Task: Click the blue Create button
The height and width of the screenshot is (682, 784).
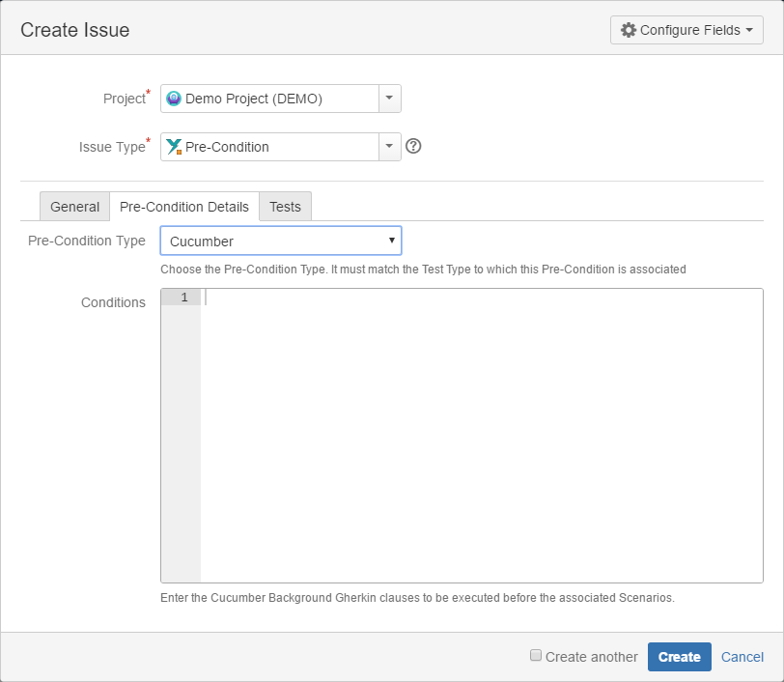Action: pyautogui.click(x=679, y=657)
